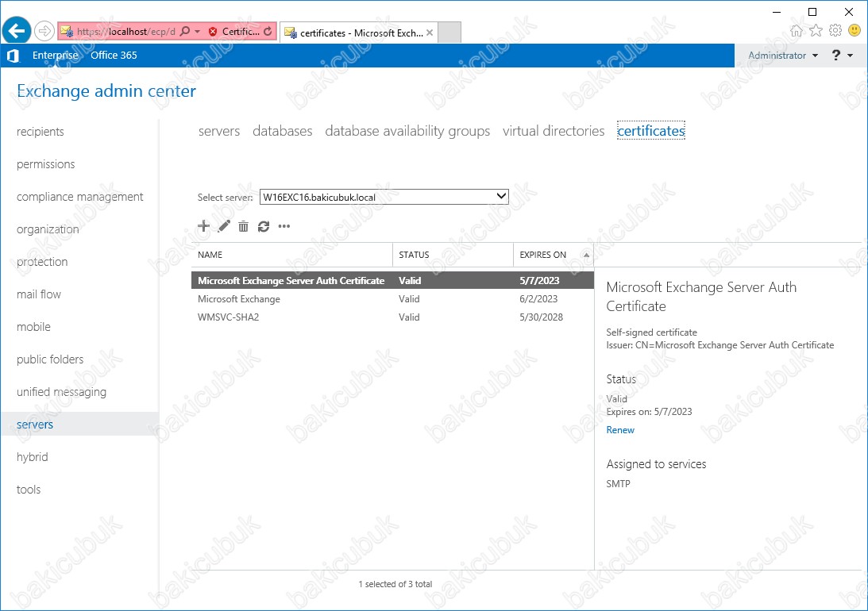Click the address bar URL field
868x611 pixels.
[x=125, y=32]
